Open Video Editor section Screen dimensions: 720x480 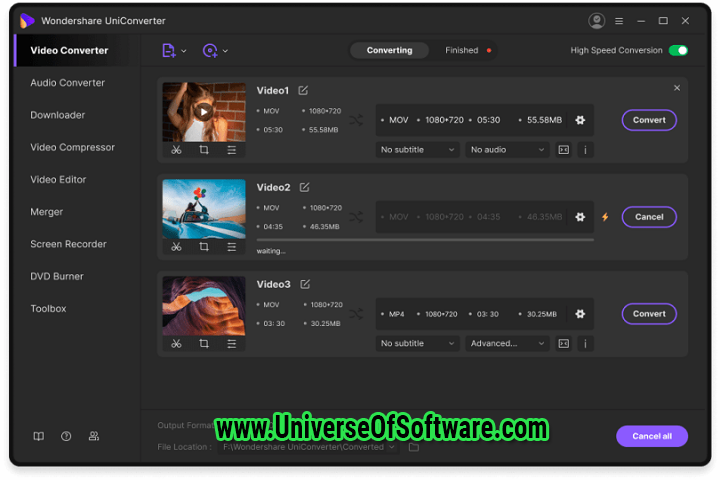(58, 180)
